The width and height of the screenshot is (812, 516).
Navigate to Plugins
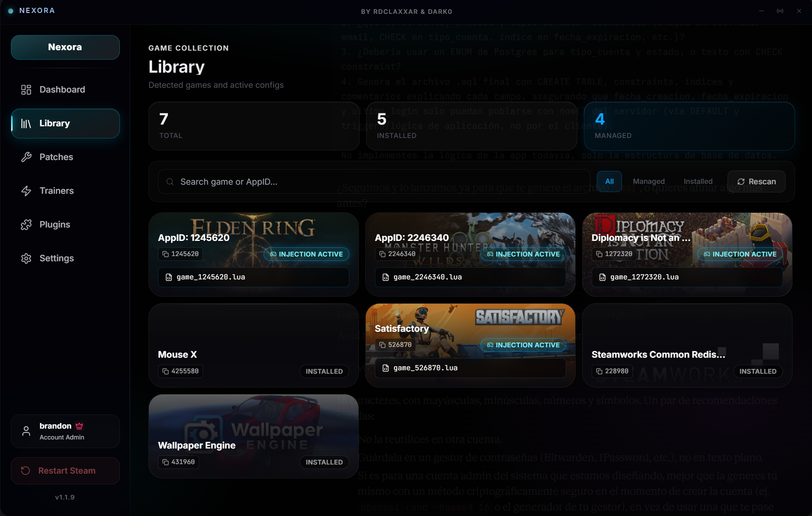[x=65, y=224]
